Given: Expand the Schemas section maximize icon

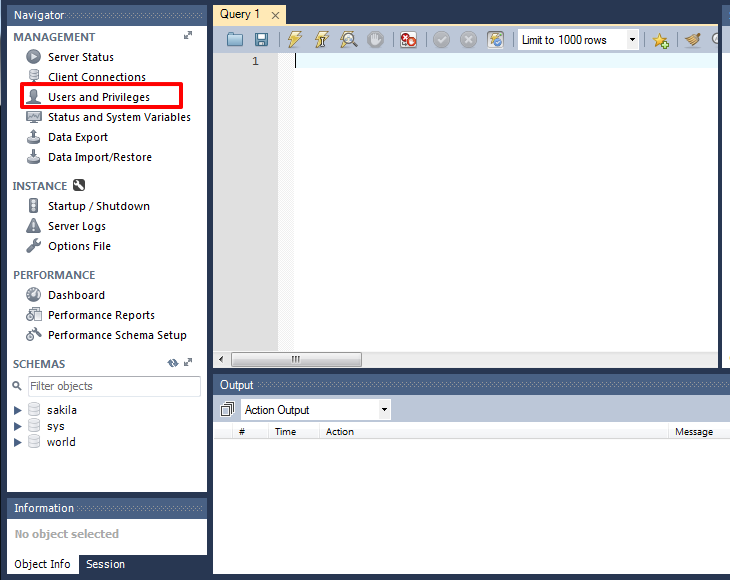Looking at the screenshot, I should click(x=188, y=362).
